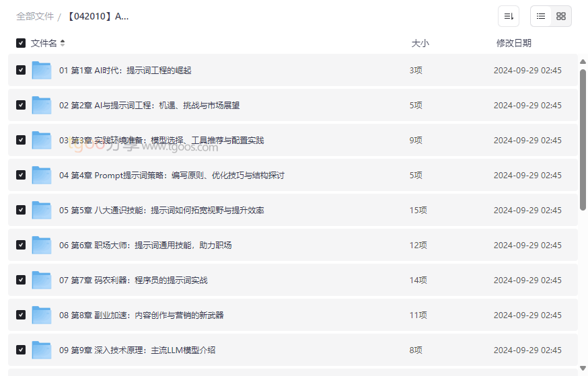Click the folder icon for 07 第7章
Viewport: 588px width, 376px height.
point(42,280)
